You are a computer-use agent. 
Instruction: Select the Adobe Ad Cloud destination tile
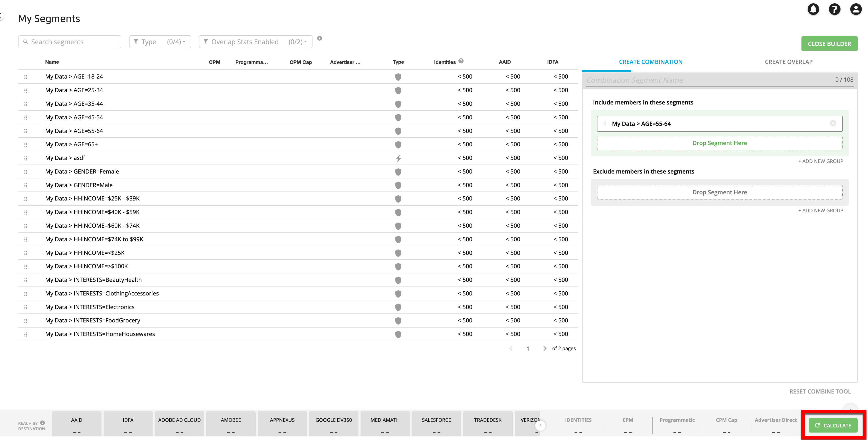coord(180,424)
